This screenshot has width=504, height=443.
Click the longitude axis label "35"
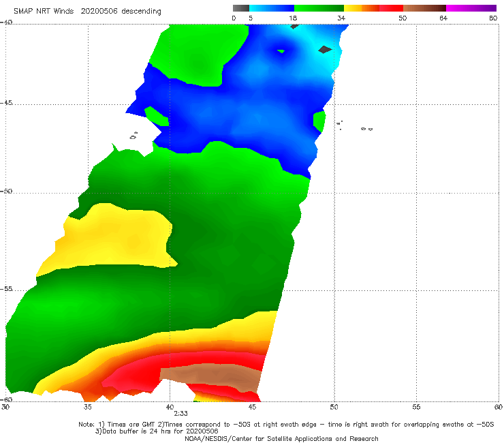coord(87,407)
